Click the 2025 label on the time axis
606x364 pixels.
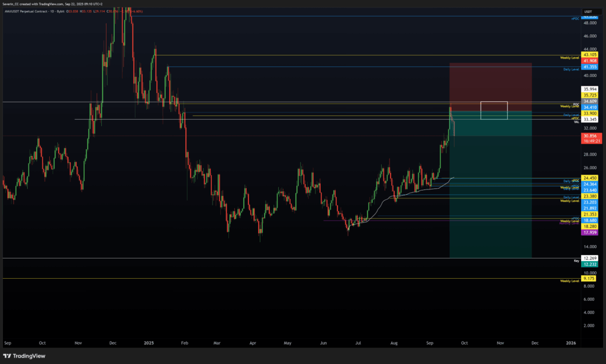click(149, 343)
